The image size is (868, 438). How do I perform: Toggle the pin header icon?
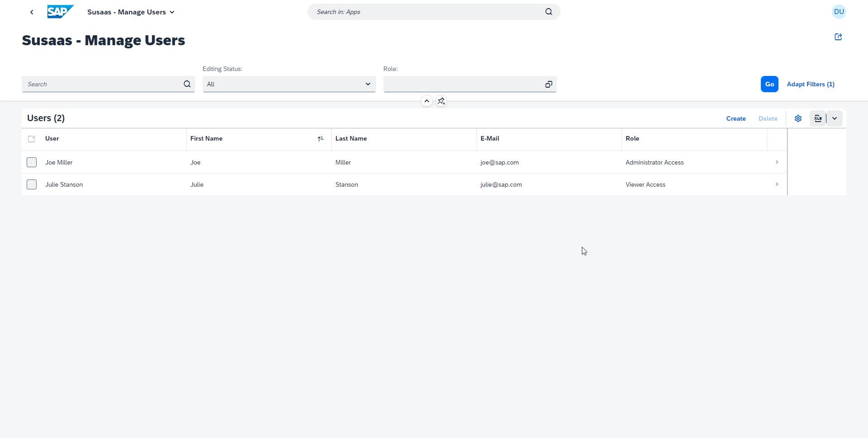point(441,101)
